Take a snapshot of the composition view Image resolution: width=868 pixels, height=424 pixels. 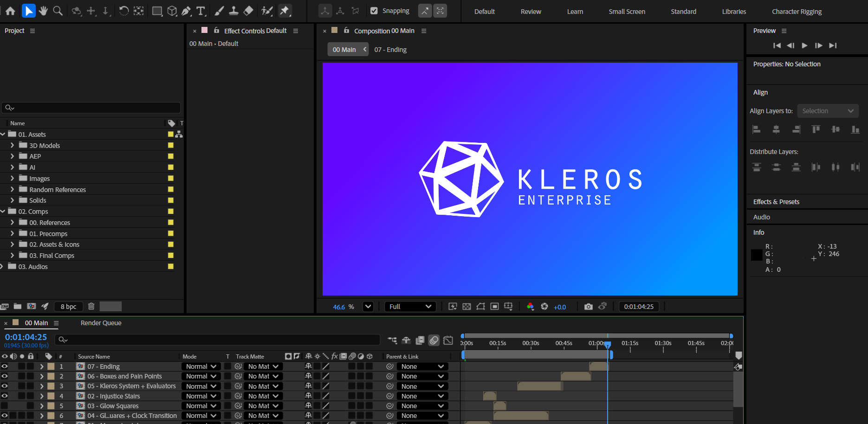589,307
